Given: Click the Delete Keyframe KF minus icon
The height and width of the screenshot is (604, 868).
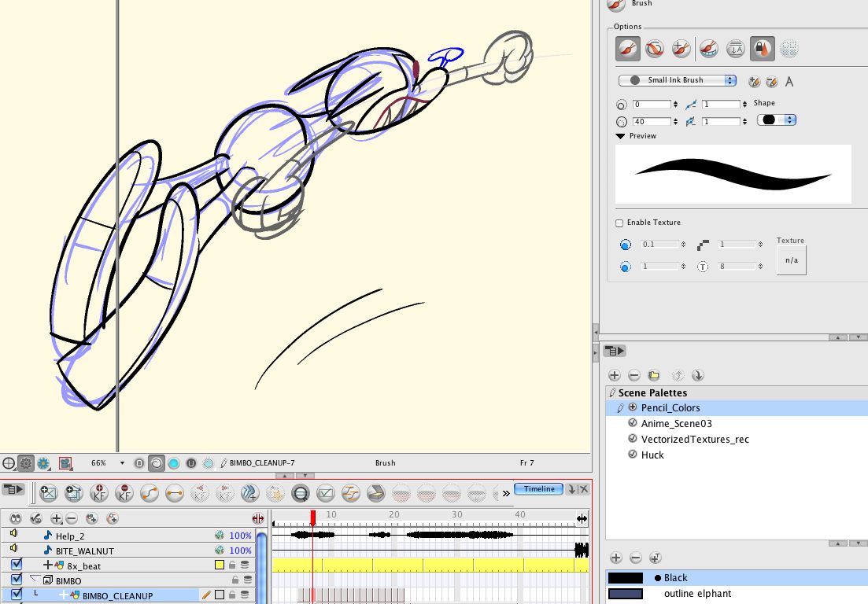Looking at the screenshot, I should tap(124, 493).
